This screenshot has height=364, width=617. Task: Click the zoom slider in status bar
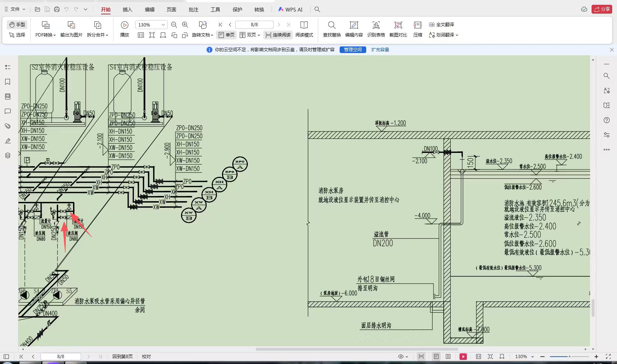coord(569,357)
